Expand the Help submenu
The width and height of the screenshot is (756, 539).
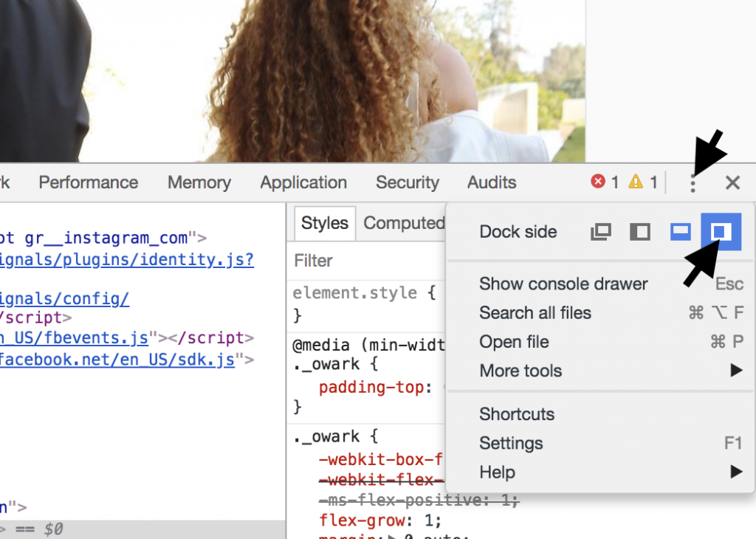click(x=600, y=472)
